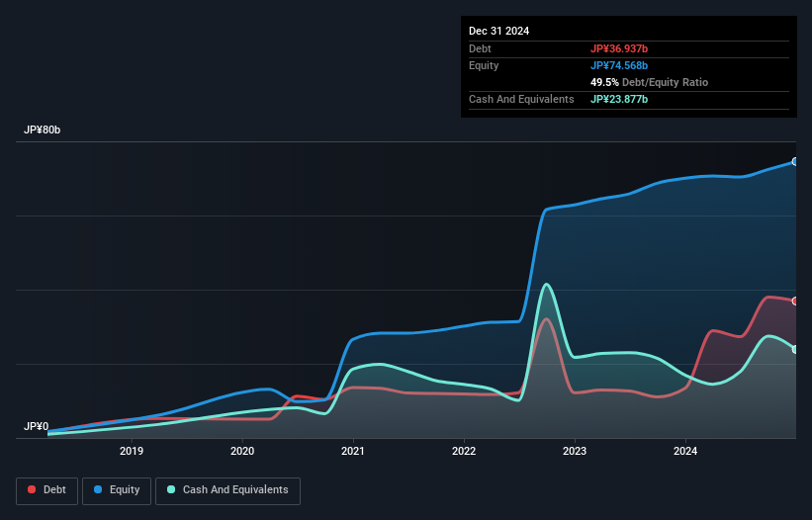This screenshot has width=812, height=520.
Task: Click the JP¥80b y-axis label
Action: 42,130
